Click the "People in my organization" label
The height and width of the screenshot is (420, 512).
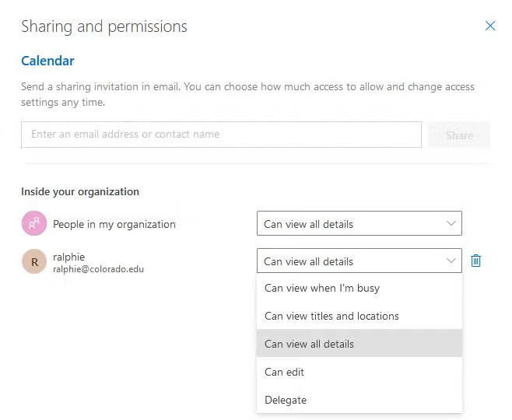[114, 224]
